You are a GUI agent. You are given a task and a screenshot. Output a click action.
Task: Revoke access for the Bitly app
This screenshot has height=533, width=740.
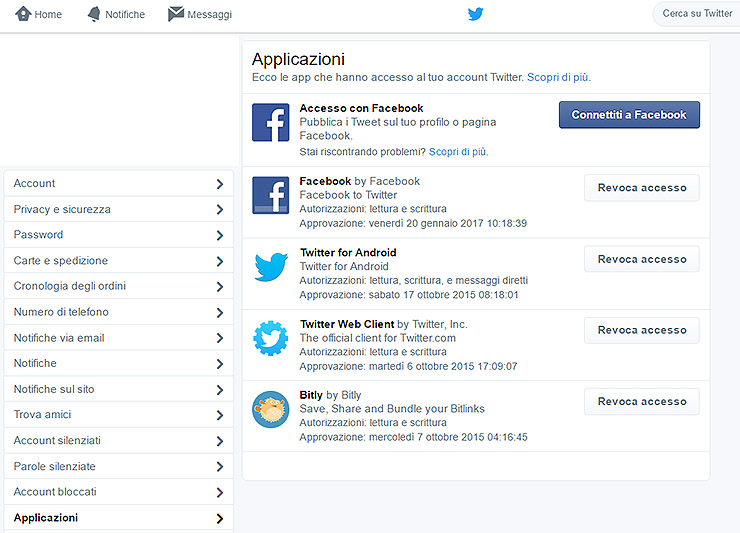(x=641, y=402)
